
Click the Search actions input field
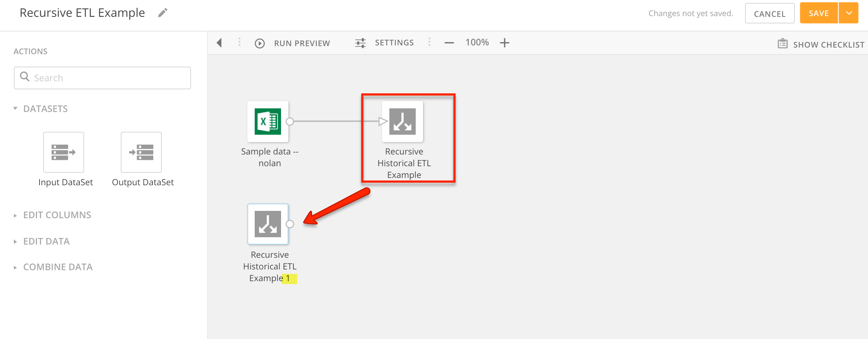(x=102, y=78)
